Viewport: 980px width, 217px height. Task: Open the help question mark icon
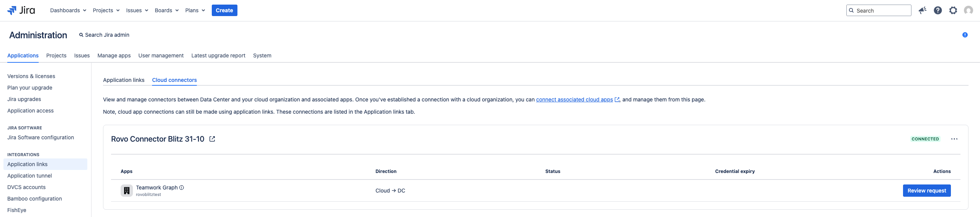coord(938,10)
